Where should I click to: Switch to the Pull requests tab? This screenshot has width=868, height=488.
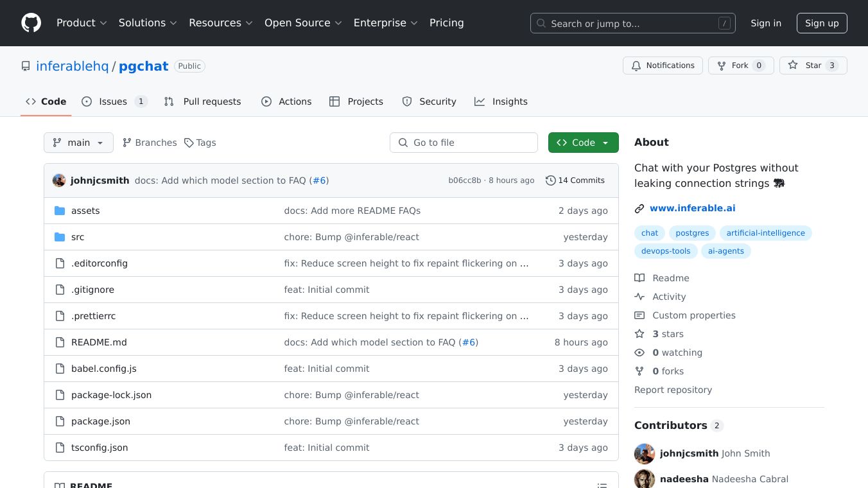click(202, 101)
